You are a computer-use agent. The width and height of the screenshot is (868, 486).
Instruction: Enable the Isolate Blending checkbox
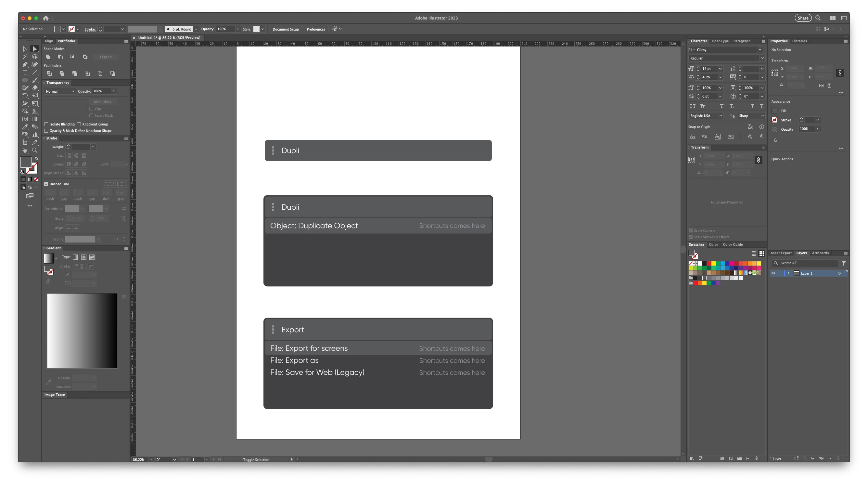(x=46, y=124)
